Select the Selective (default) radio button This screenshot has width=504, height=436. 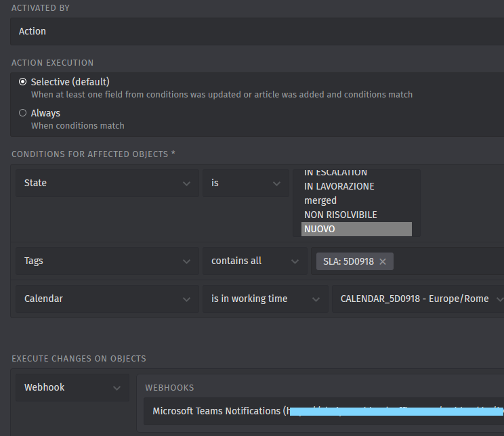click(23, 82)
